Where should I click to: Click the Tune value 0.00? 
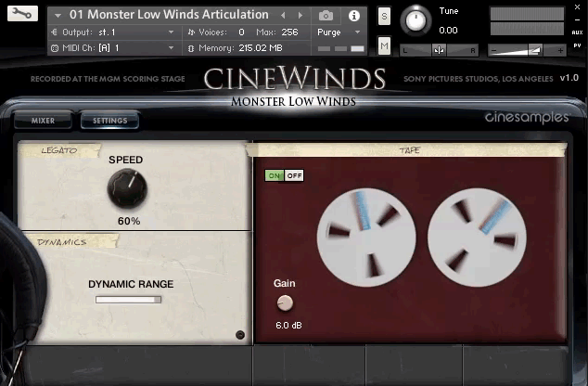pyautogui.click(x=448, y=30)
